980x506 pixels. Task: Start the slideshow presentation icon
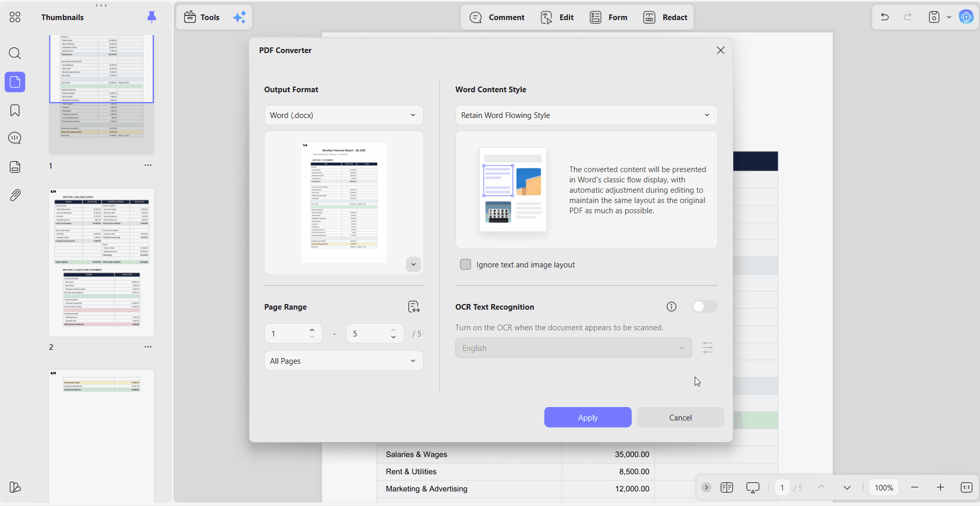[753, 487]
